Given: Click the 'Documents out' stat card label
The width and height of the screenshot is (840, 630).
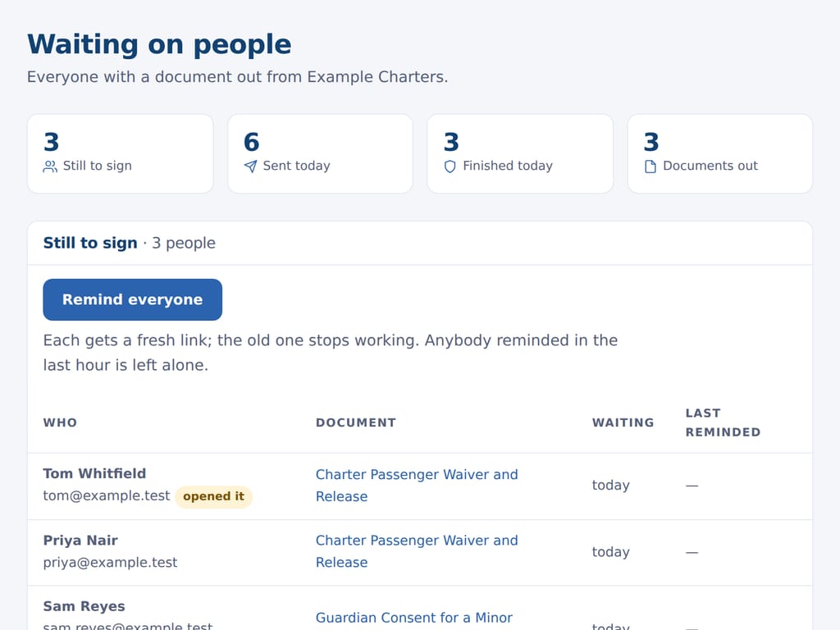Looking at the screenshot, I should (x=710, y=166).
